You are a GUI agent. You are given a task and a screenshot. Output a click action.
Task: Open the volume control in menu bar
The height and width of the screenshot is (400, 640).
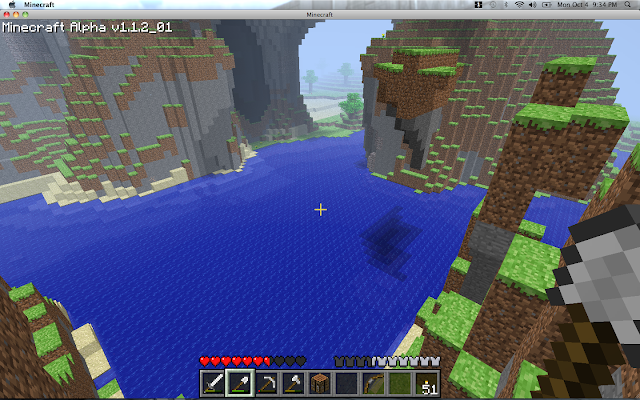(x=533, y=4)
